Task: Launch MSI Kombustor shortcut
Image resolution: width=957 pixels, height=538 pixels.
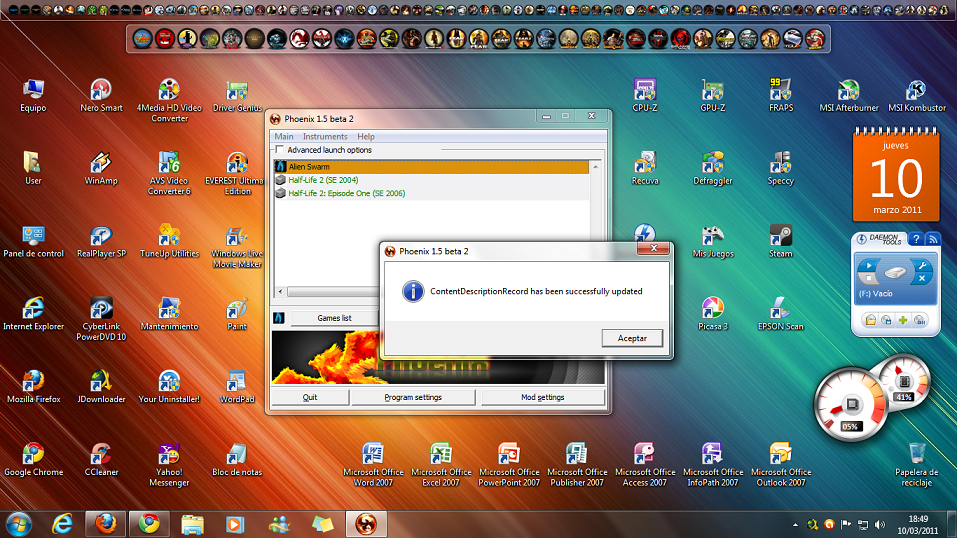Action: [x=917, y=96]
